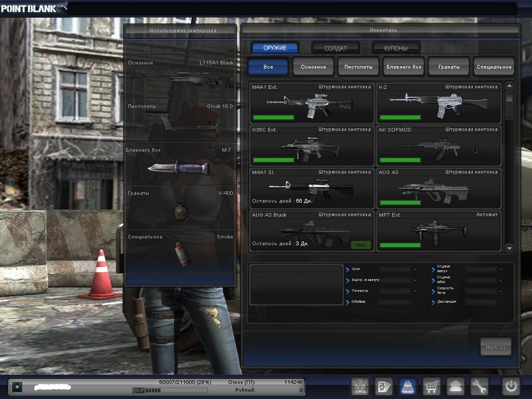Screen dimensions: 532x399
Task: Switch to the Купоны tab
Action: click(x=395, y=48)
